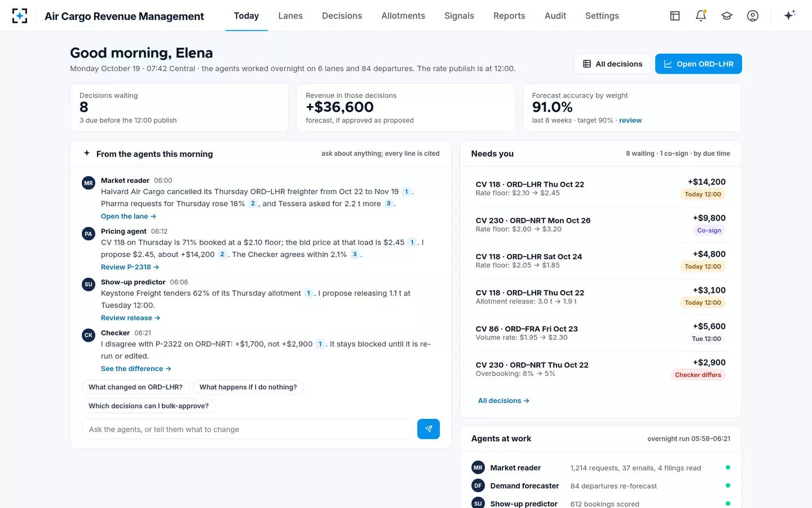Click the DF Demand forecaster avatar
The height and width of the screenshot is (508, 812).
click(478, 486)
